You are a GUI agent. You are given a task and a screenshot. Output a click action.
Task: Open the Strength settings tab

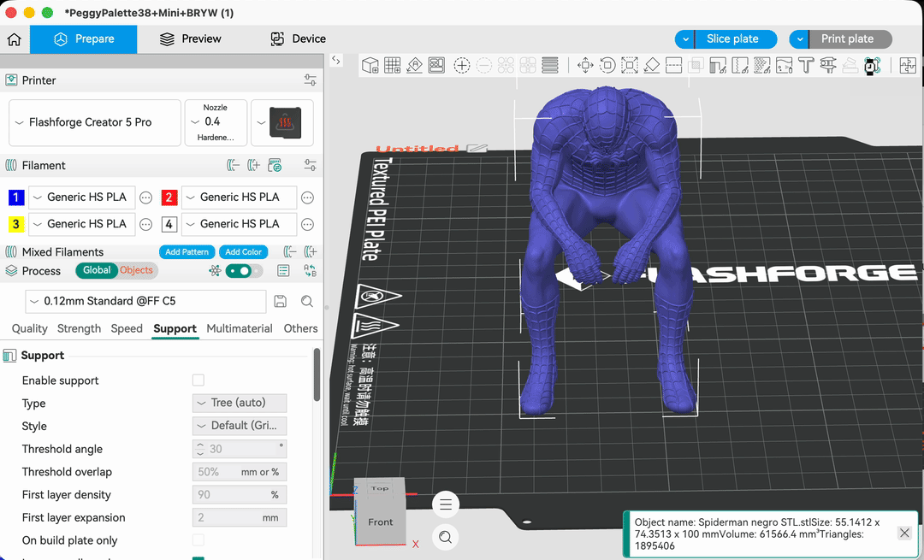79,328
